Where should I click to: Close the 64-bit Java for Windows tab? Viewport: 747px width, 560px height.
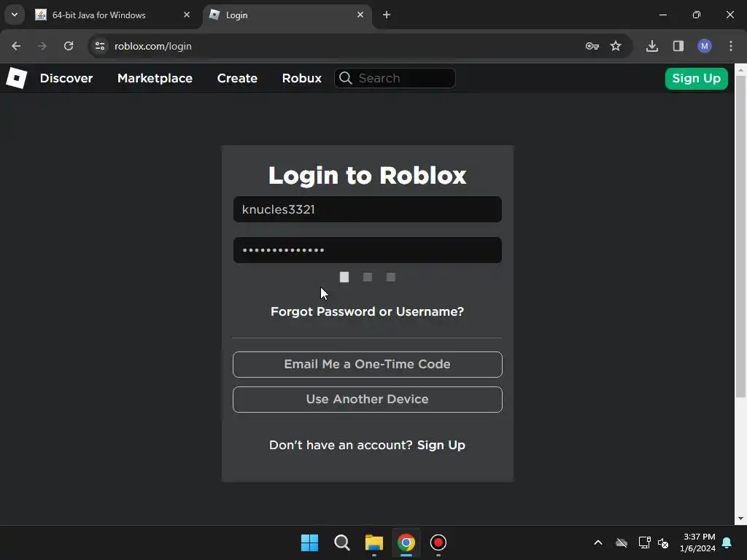(187, 15)
